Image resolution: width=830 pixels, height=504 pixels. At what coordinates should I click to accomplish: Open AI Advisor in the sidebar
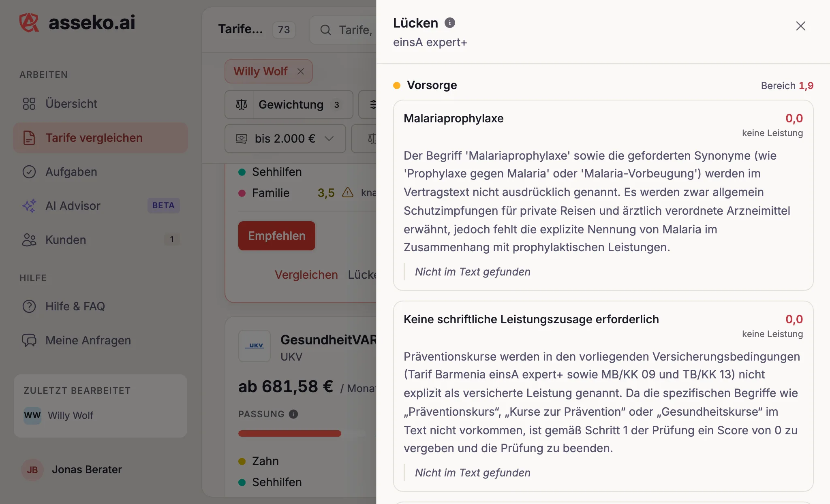101,206
